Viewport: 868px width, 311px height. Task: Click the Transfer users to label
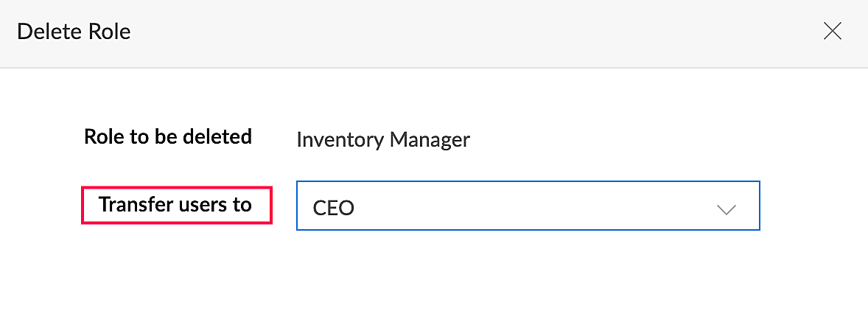pyautogui.click(x=175, y=205)
